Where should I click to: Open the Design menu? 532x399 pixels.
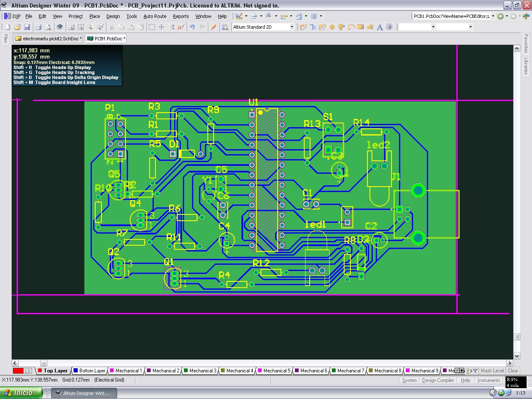pyautogui.click(x=113, y=16)
